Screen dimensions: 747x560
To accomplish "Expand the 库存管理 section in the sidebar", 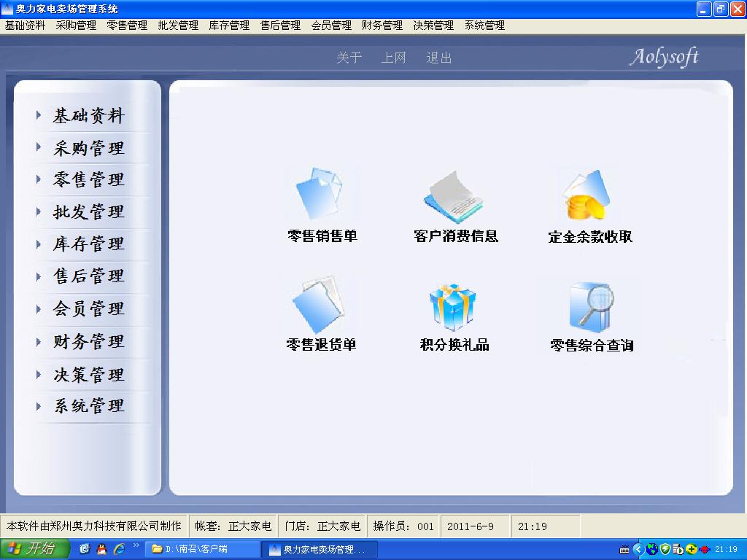I will pos(88,244).
